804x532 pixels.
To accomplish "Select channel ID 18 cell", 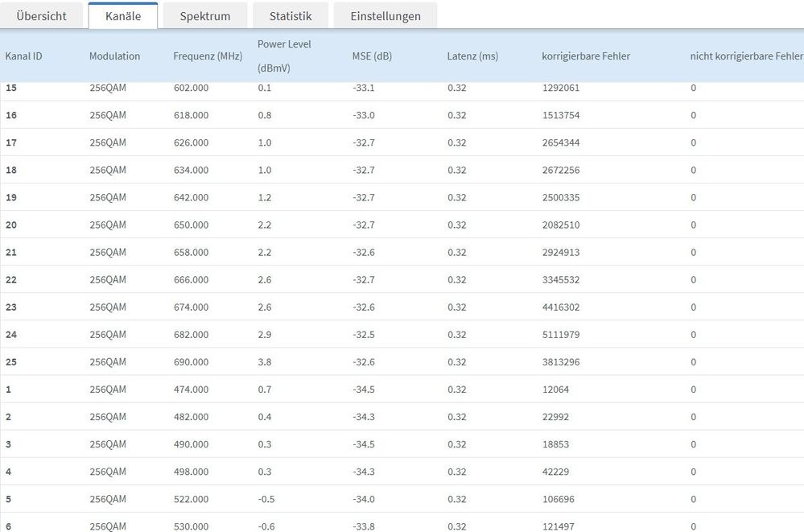I will 11,170.
